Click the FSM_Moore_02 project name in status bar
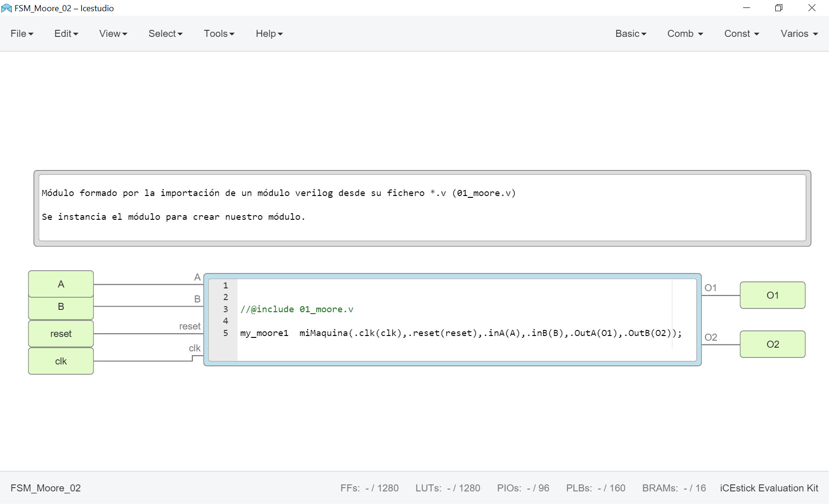This screenshot has width=829, height=504. 46,488
